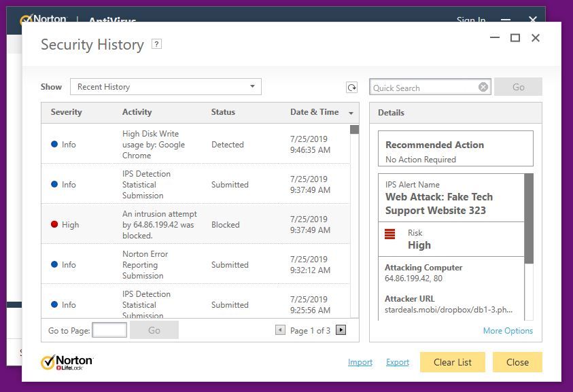Sort by the Activity column header
This screenshot has width=573, height=392.
point(137,112)
